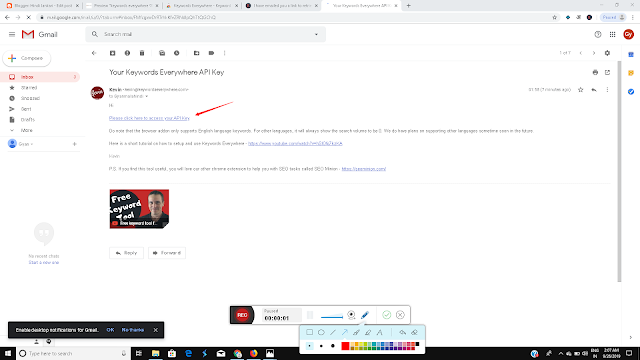The width and height of the screenshot is (640, 360).
Task: Cancel recording with X circle
Action: [400, 315]
